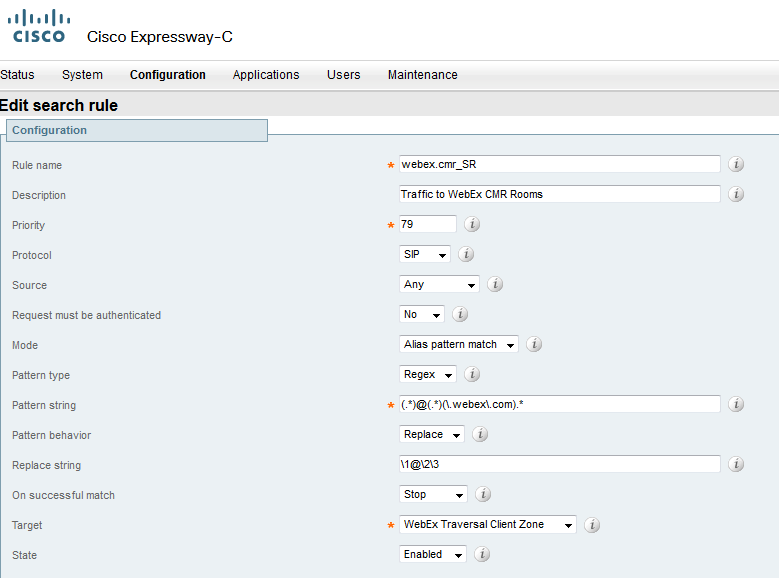Click info icon beside Replace string
The image size is (779, 578).
(x=736, y=464)
